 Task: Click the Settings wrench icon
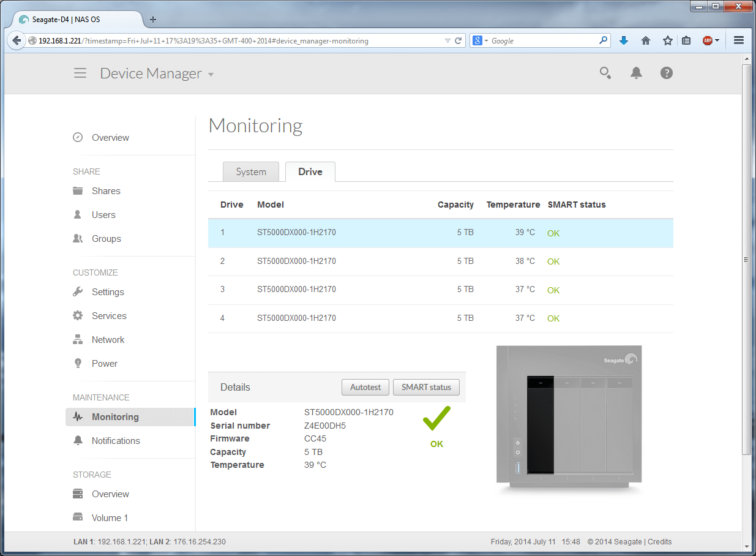[78, 292]
